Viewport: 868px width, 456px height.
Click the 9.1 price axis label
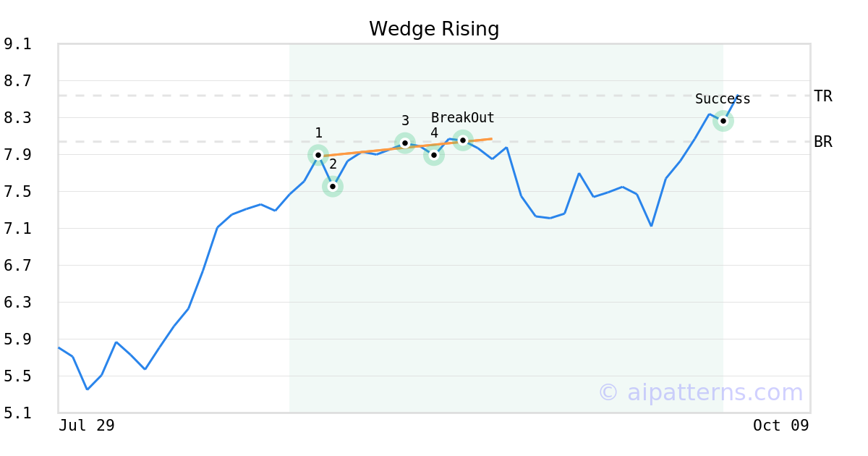[x=17, y=44]
